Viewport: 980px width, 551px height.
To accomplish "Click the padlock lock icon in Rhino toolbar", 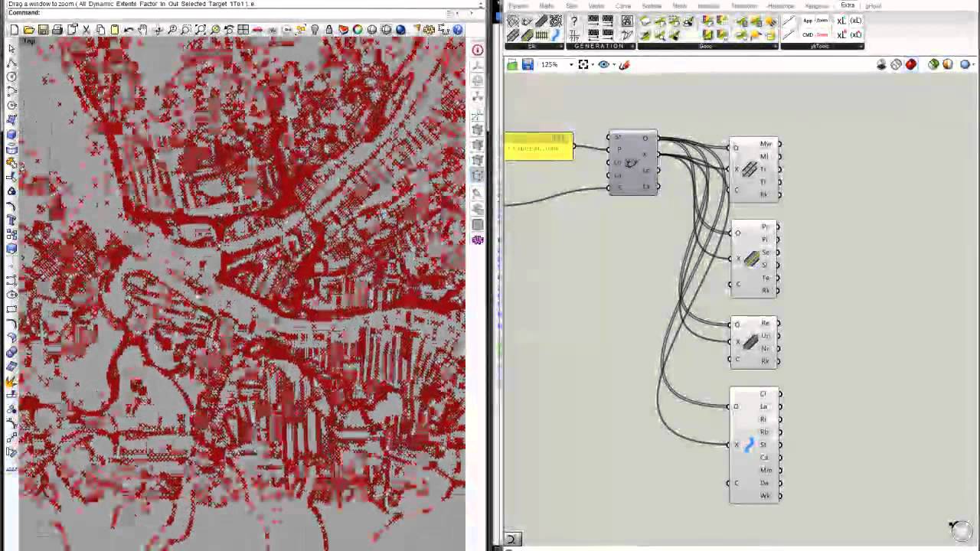I will pyautogui.click(x=329, y=30).
